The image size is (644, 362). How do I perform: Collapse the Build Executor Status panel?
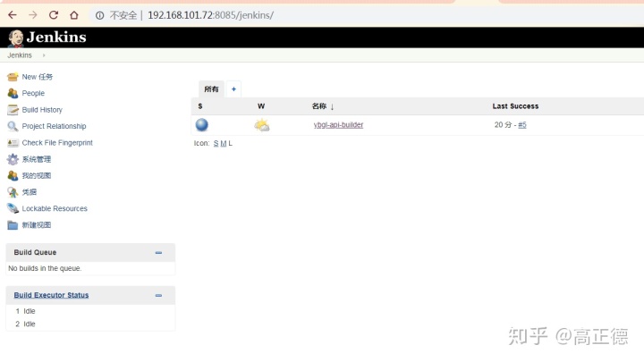[158, 295]
